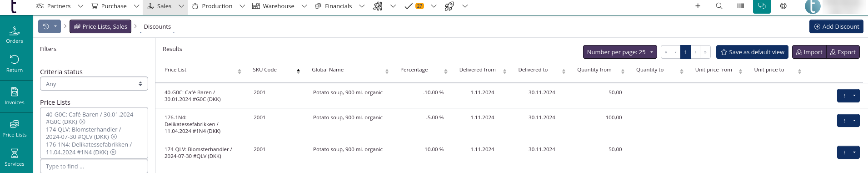Jump to last page in pagination

pyautogui.click(x=705, y=52)
